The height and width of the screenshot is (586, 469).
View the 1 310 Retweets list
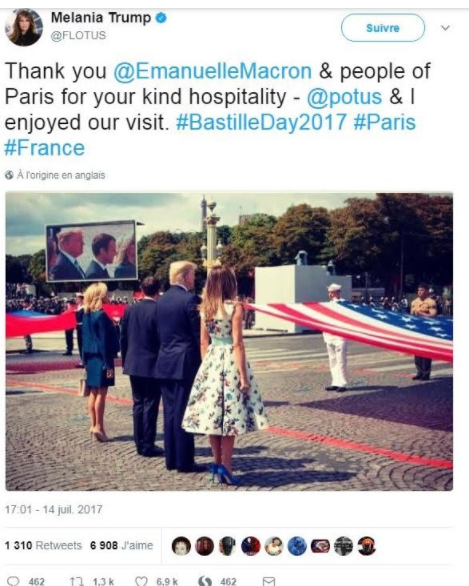pos(43,545)
